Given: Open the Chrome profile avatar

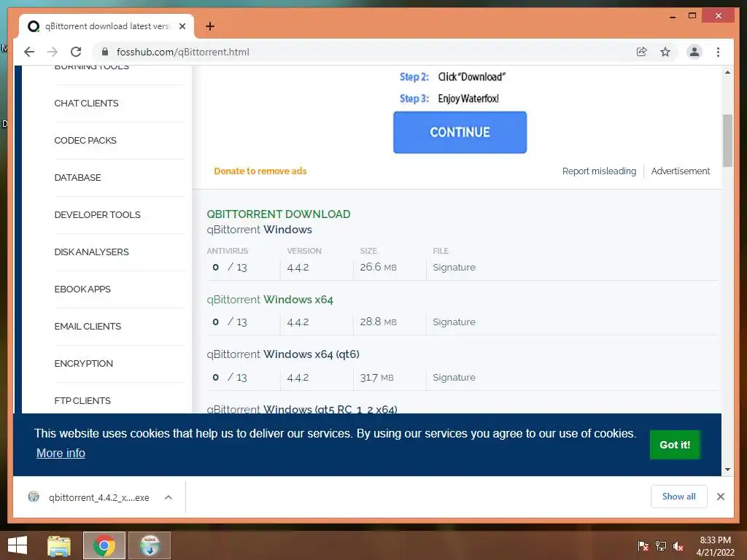Looking at the screenshot, I should tap(694, 52).
